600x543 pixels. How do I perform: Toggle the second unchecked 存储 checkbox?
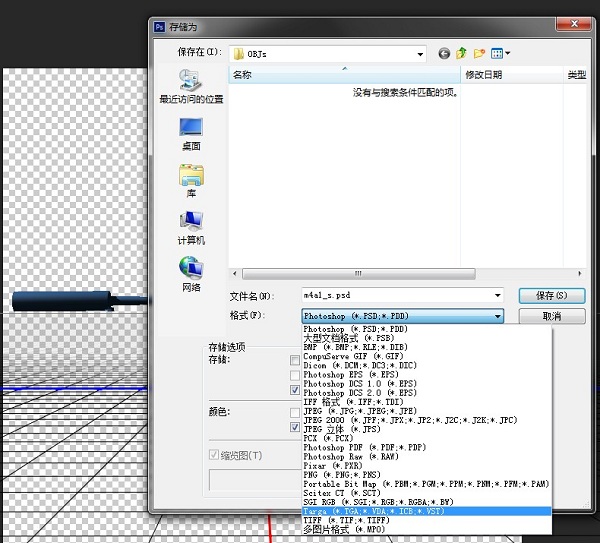point(295,375)
